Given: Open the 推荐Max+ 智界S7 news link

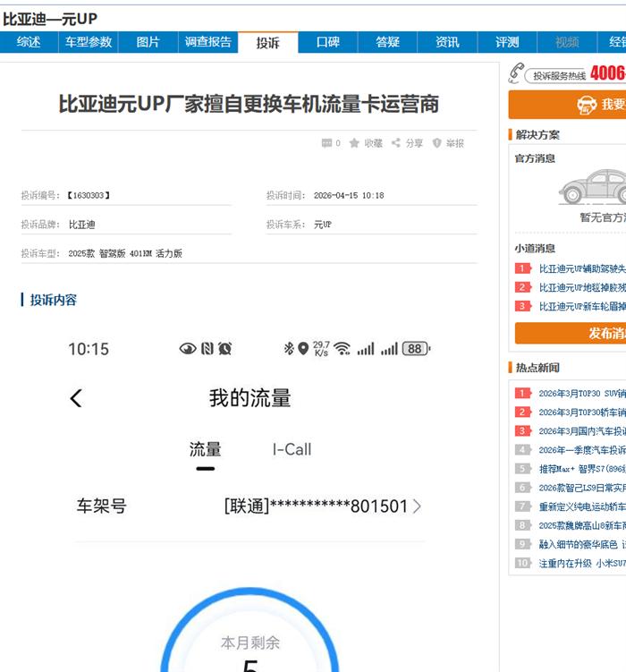Looking at the screenshot, I should [581, 469].
